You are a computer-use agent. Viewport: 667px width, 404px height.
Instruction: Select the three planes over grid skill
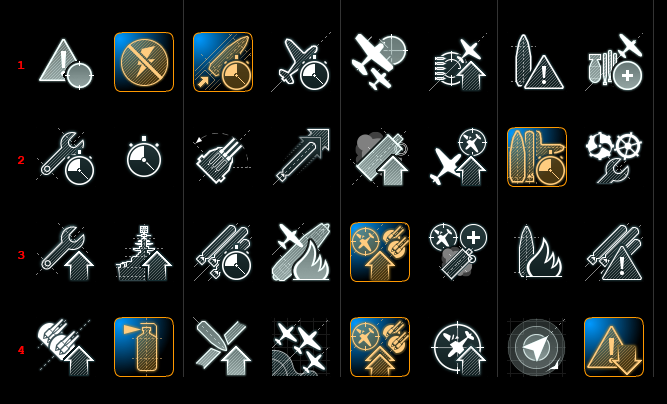point(301,347)
